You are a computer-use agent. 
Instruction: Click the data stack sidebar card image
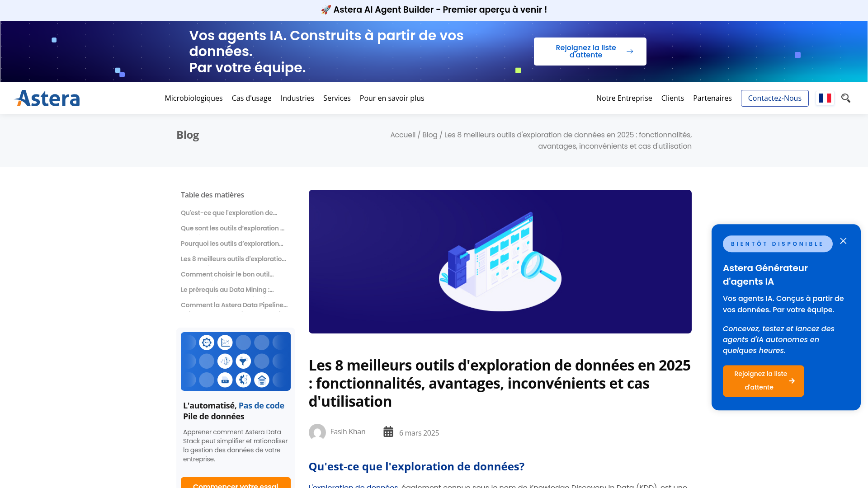(236, 361)
